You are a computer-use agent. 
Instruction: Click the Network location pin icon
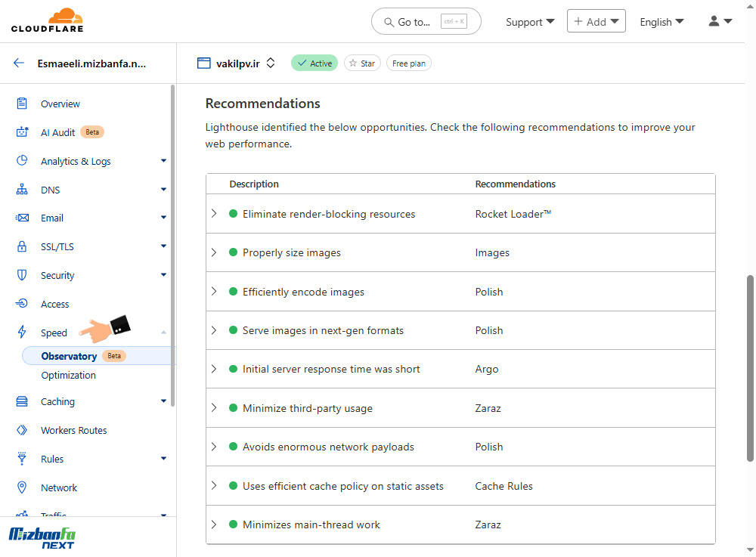pyautogui.click(x=22, y=487)
